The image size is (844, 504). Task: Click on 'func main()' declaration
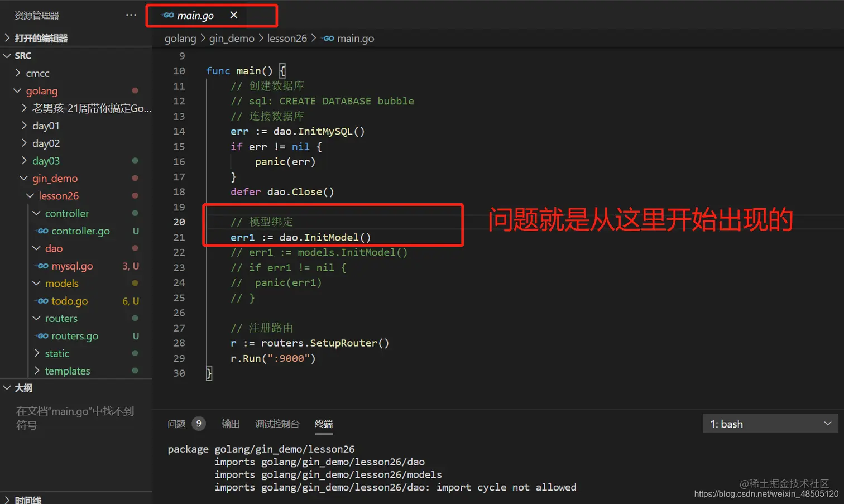pyautogui.click(x=239, y=71)
